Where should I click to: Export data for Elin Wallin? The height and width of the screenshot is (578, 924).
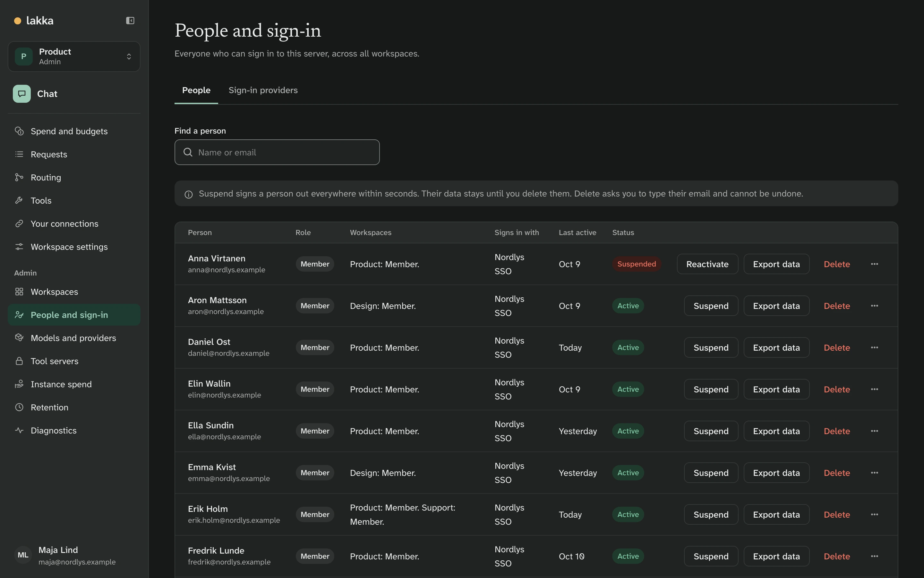tap(776, 389)
